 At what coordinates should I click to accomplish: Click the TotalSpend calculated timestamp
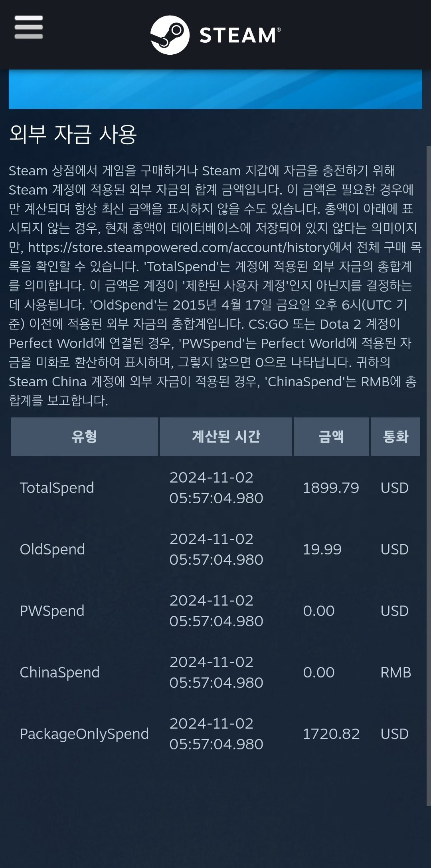pyautogui.click(x=216, y=488)
